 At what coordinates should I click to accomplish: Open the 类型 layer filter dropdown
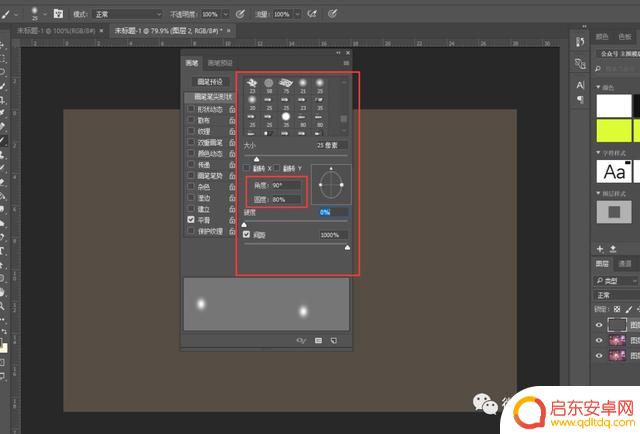pyautogui.click(x=616, y=281)
